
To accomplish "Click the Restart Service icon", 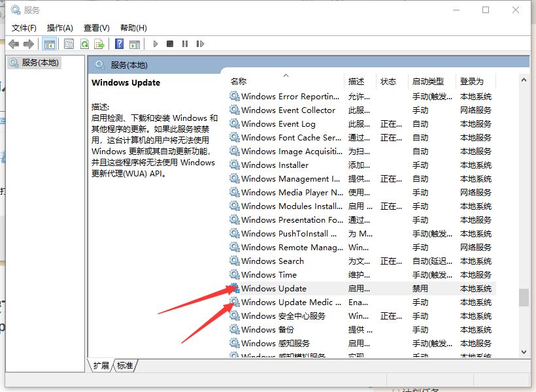I will [200, 44].
